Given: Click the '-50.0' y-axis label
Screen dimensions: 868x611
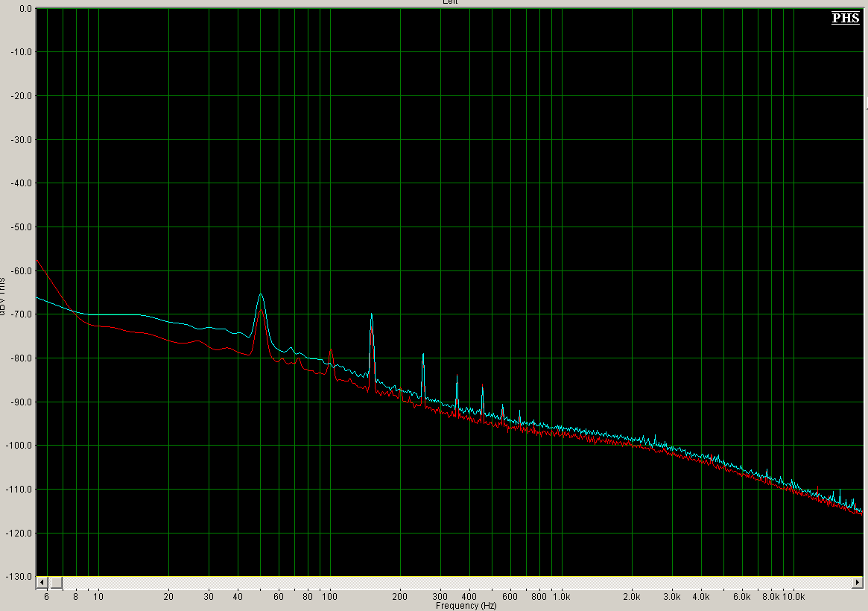Looking at the screenshot, I should (x=22, y=227).
